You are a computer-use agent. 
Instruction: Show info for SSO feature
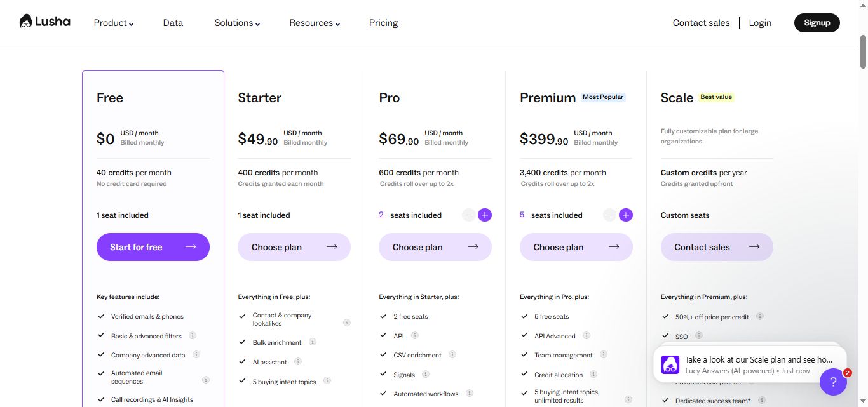tap(698, 336)
